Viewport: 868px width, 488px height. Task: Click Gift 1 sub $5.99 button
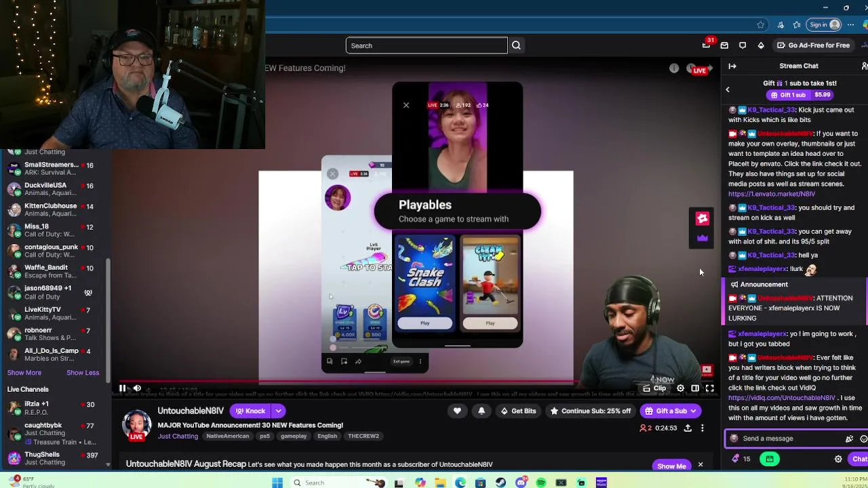(800, 95)
